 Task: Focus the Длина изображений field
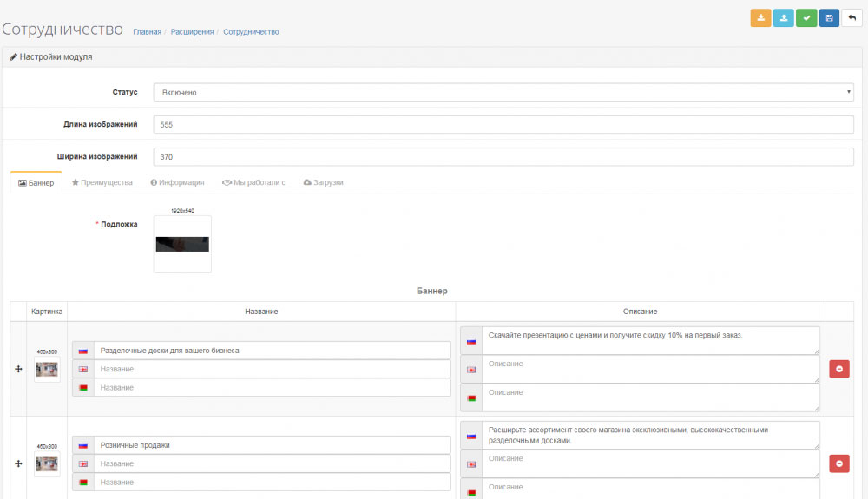[x=503, y=125]
